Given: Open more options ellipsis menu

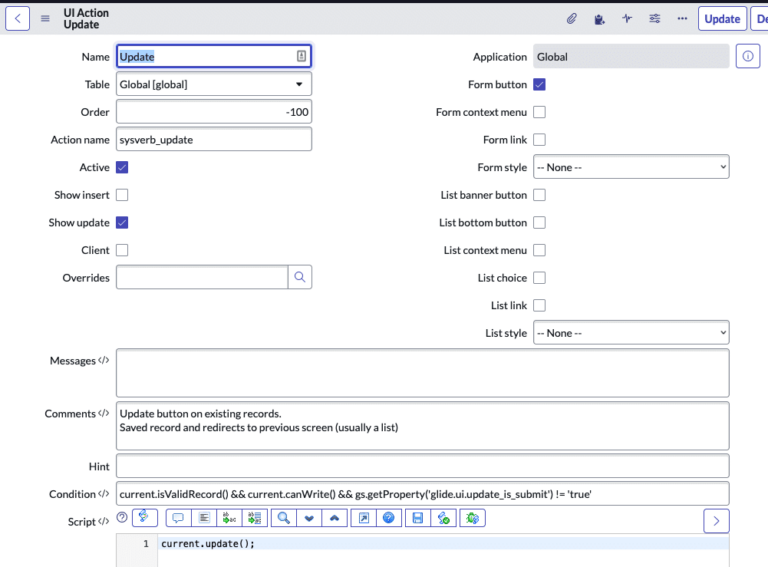Looking at the screenshot, I should [x=682, y=19].
